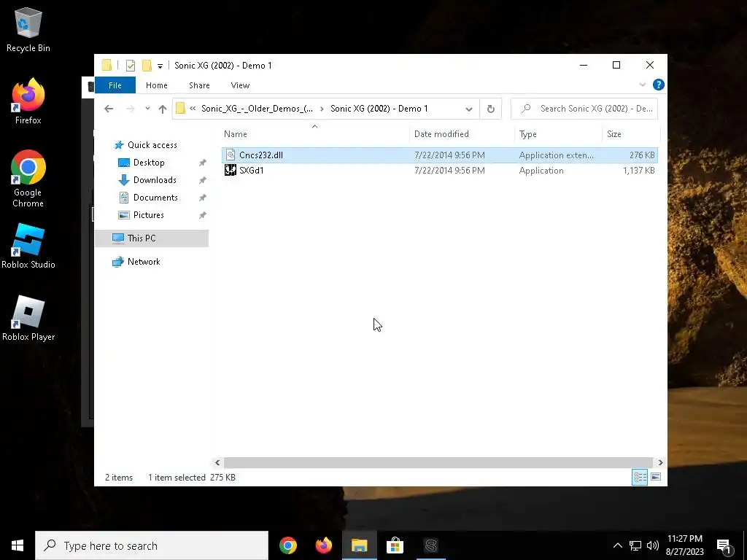
Task: Click the horizontal scrollbar thumb
Action: coord(438,462)
